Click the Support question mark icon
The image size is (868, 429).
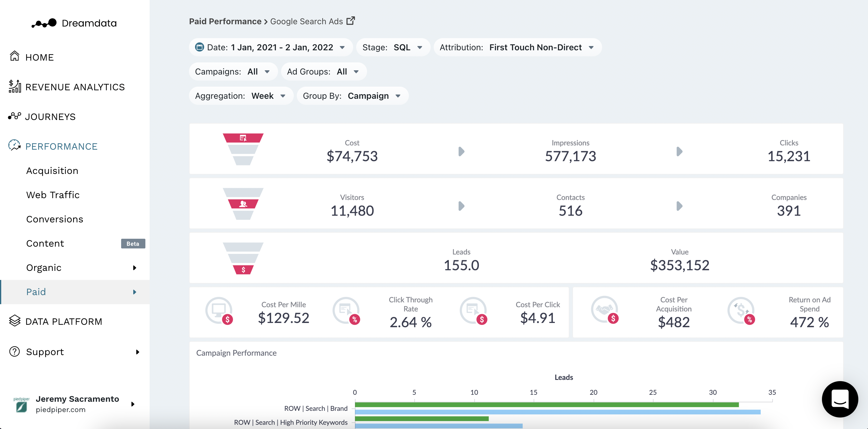(x=15, y=351)
